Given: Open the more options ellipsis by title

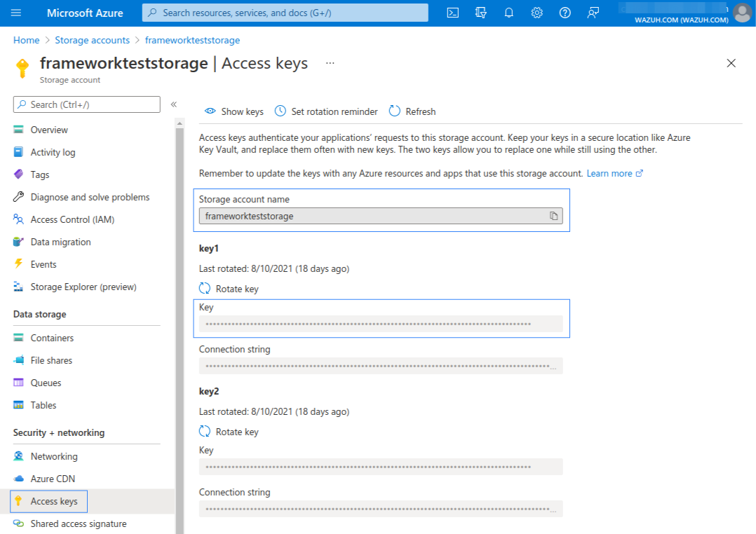Looking at the screenshot, I should click(330, 63).
